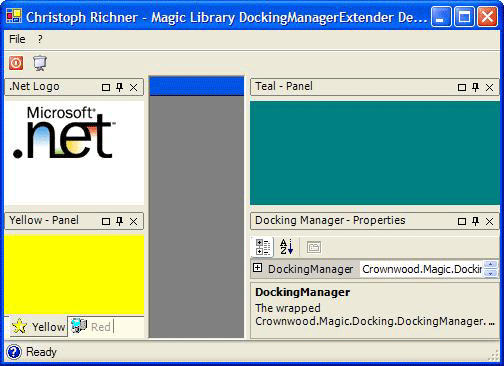The image size is (504, 366).
Task: Close the Yellow - Panel
Action: point(134,222)
